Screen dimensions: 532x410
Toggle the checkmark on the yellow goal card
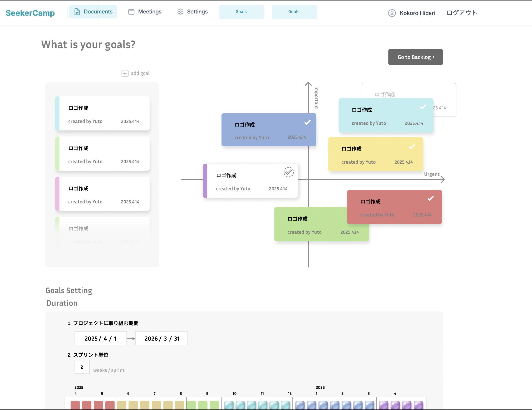pos(412,147)
